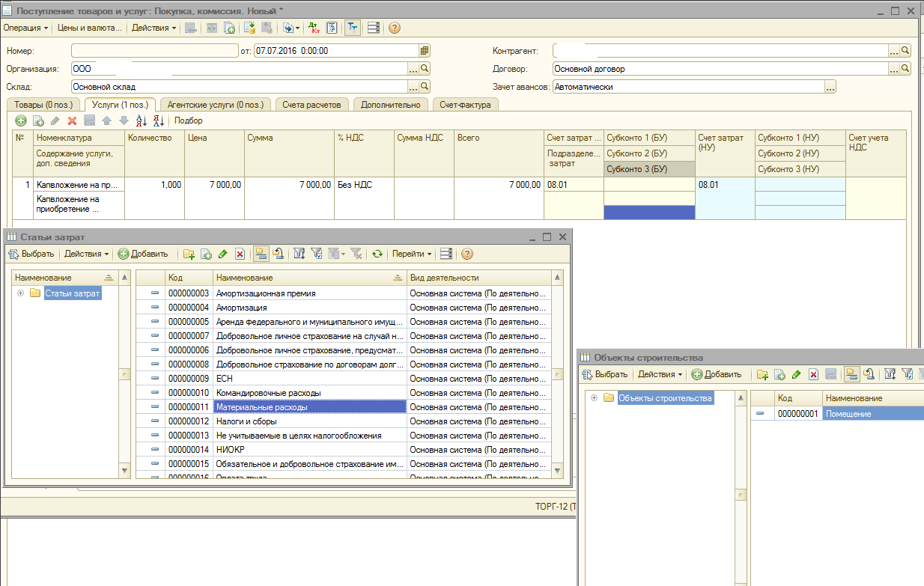
Task: Click the green add-row icon in Услуги tab
Action: 21,120
